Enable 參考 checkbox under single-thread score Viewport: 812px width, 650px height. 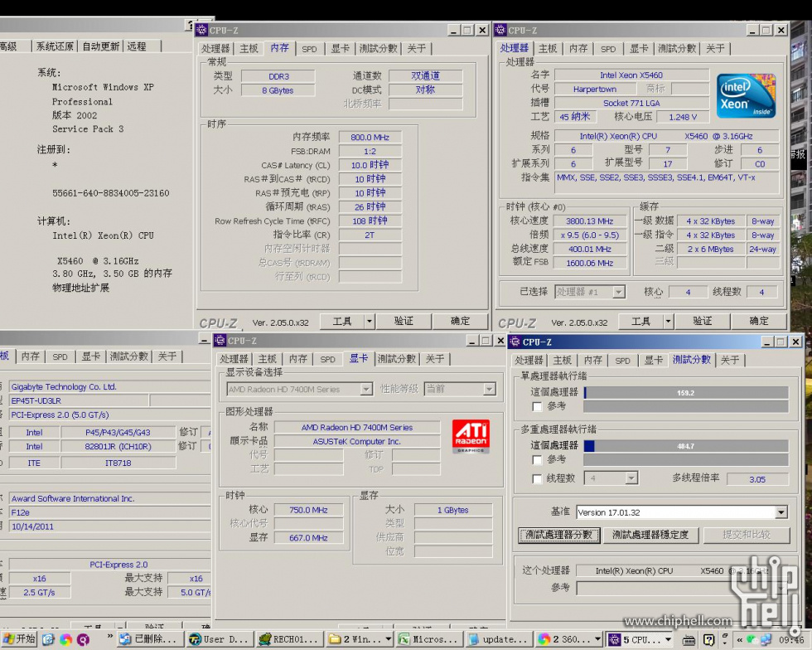pyautogui.click(x=537, y=406)
